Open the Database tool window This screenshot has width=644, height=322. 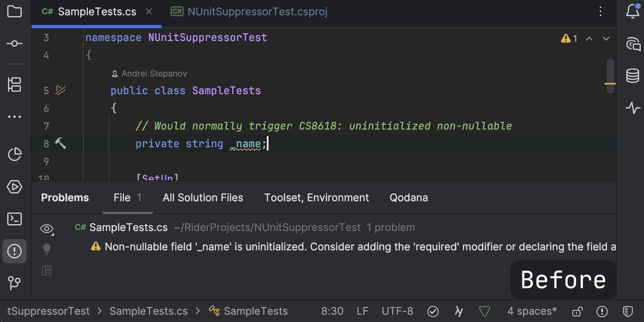coord(632,76)
